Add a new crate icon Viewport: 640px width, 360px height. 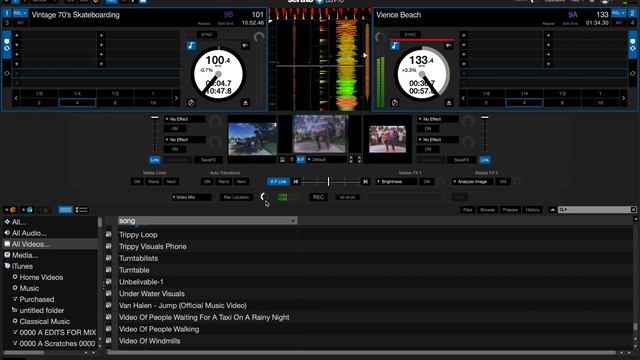click(x=11, y=210)
